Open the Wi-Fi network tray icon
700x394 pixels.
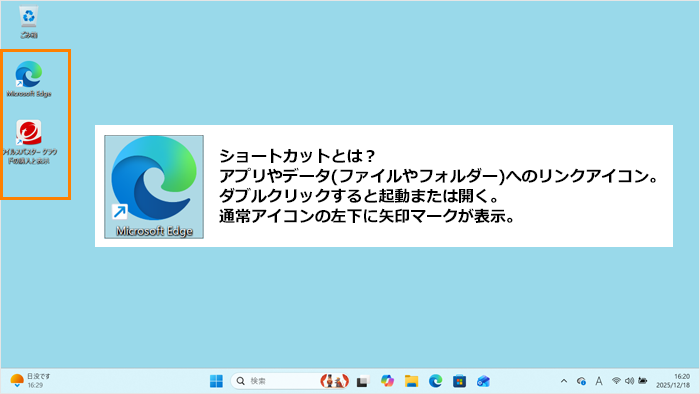pos(616,381)
